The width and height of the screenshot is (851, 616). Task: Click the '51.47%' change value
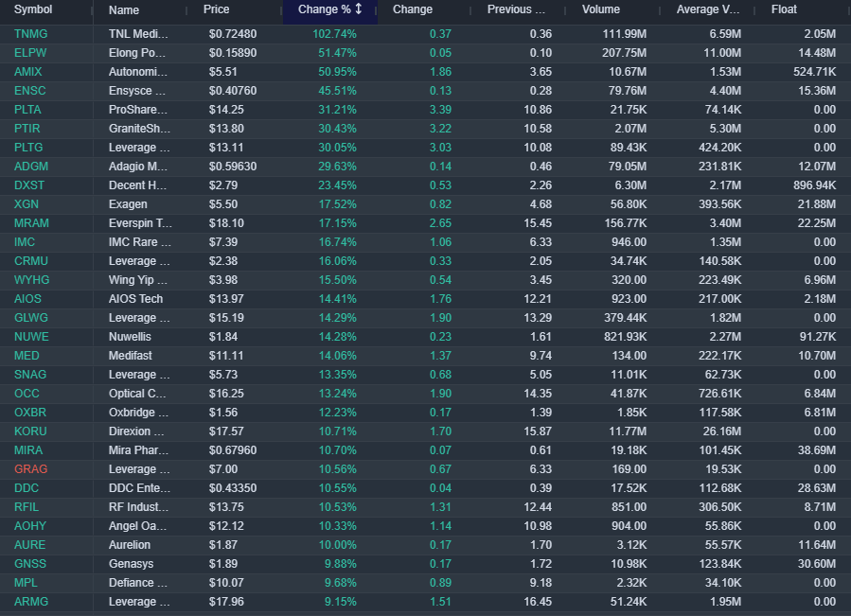point(337,53)
